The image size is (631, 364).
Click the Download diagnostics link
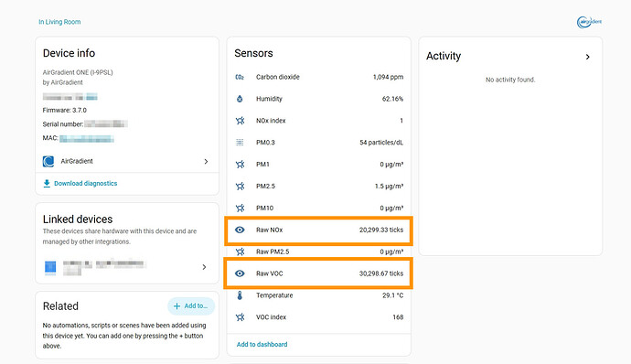click(x=86, y=183)
